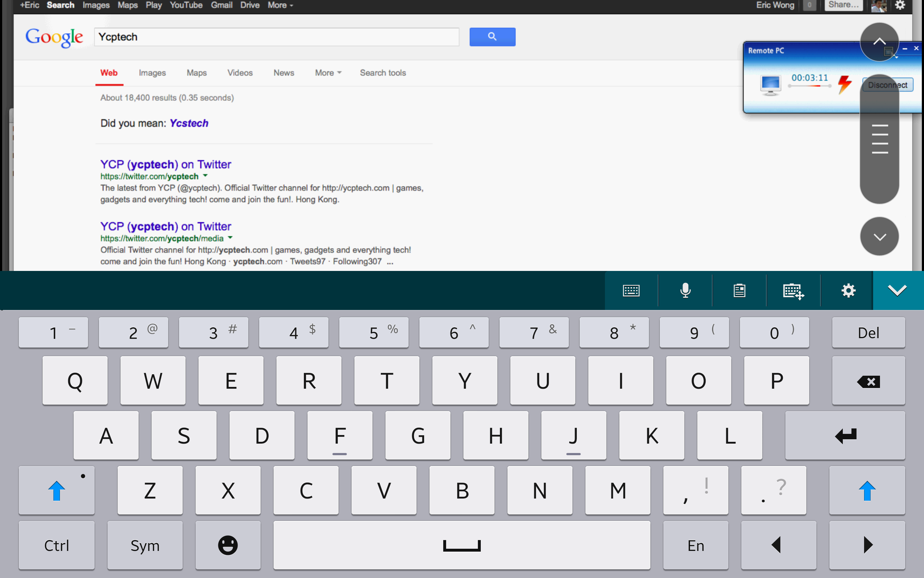This screenshot has height=578, width=924.
Task: Click the notifications counter box
Action: click(x=809, y=5)
